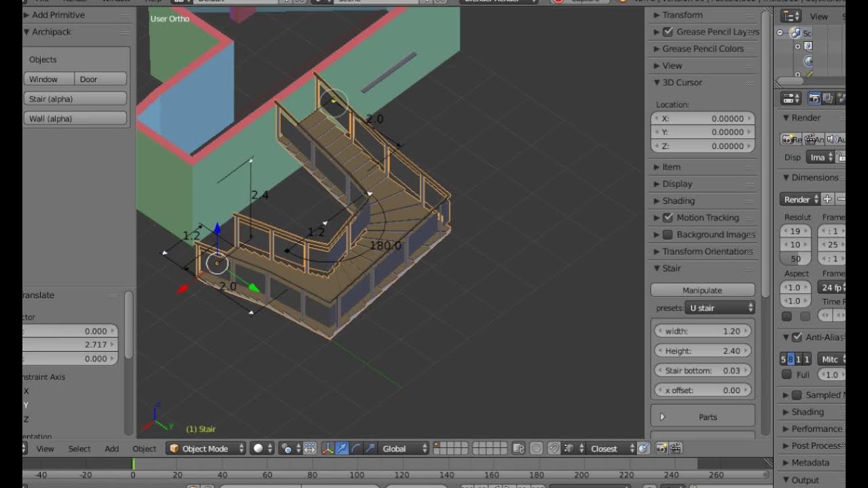Toggle manipulate center points icon
This screenshot has height=488, width=868.
click(310, 449)
